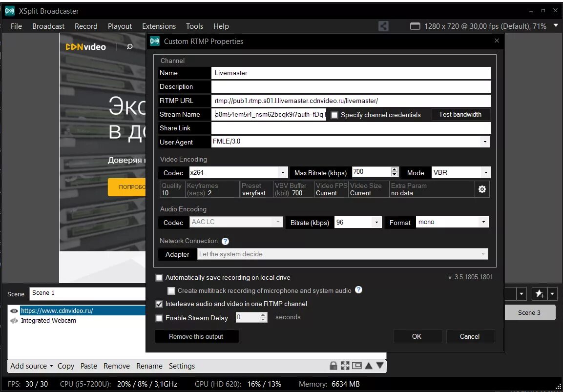Screen dimensions: 563x392
Task: Move source up with arrow icon
Action: coord(368,366)
